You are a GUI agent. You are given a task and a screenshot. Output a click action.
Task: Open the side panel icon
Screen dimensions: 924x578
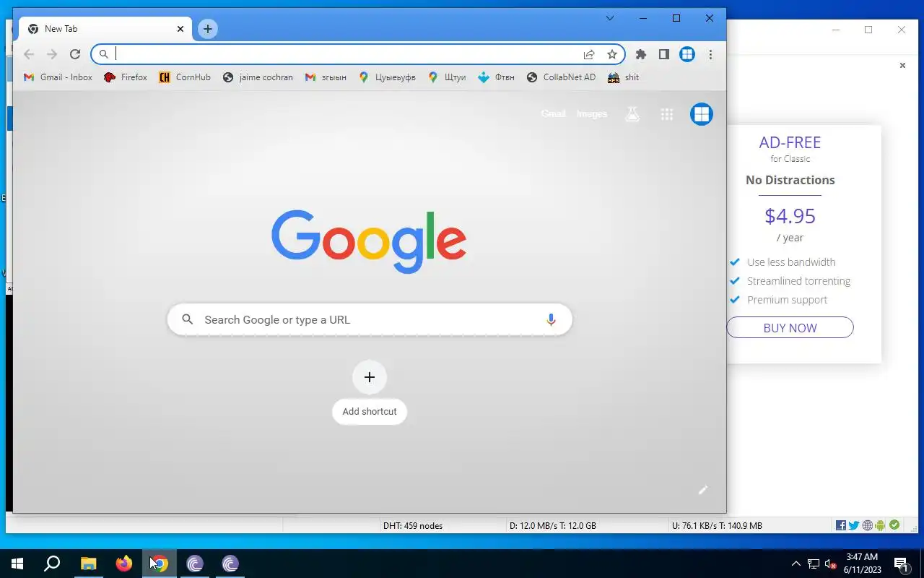click(663, 54)
